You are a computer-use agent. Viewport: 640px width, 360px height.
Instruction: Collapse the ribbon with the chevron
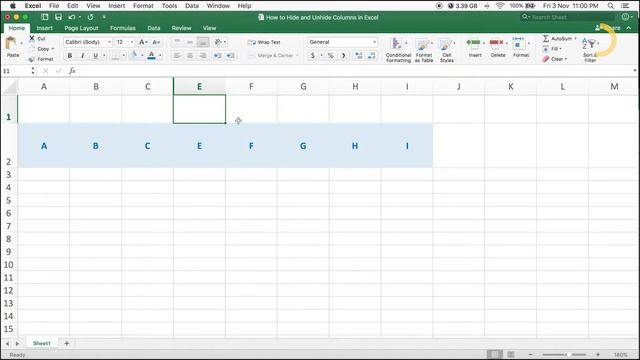point(629,28)
